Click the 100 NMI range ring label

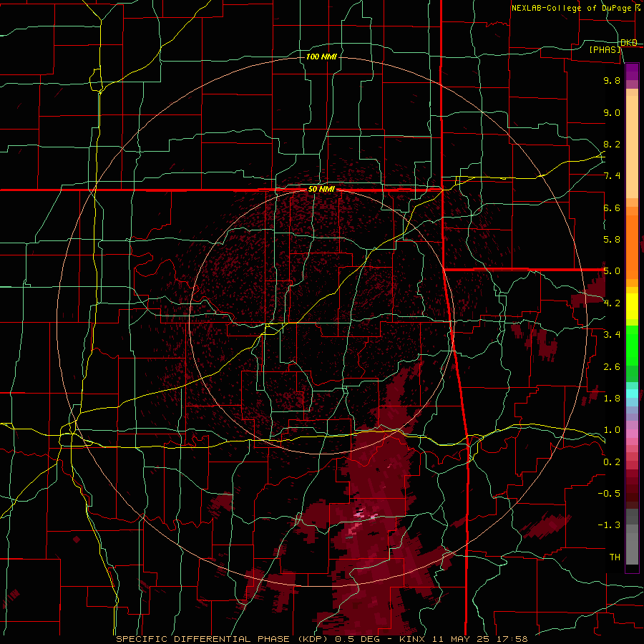[321, 57]
